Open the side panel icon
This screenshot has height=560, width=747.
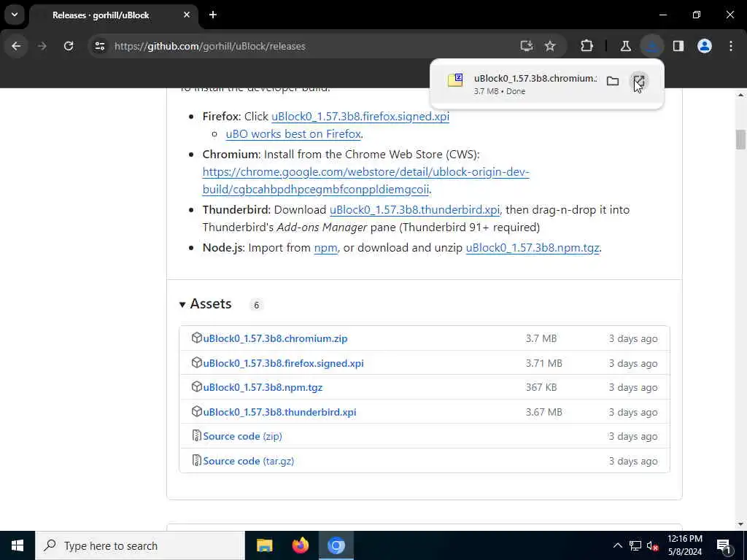[x=678, y=46]
